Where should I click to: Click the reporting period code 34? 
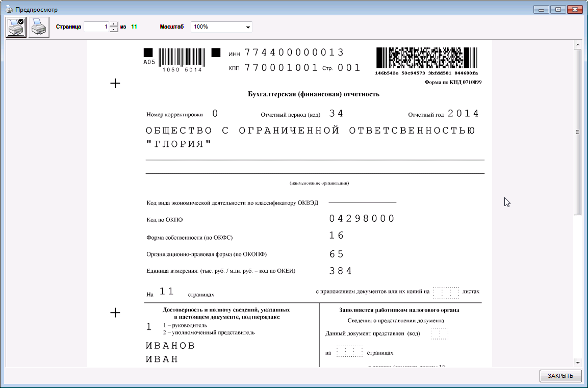(336, 114)
